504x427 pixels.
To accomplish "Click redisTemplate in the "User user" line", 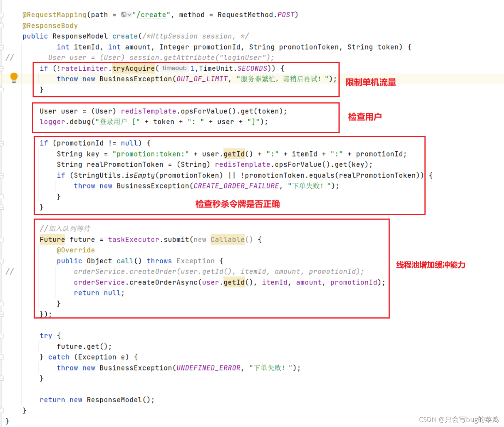I will coord(148,111).
